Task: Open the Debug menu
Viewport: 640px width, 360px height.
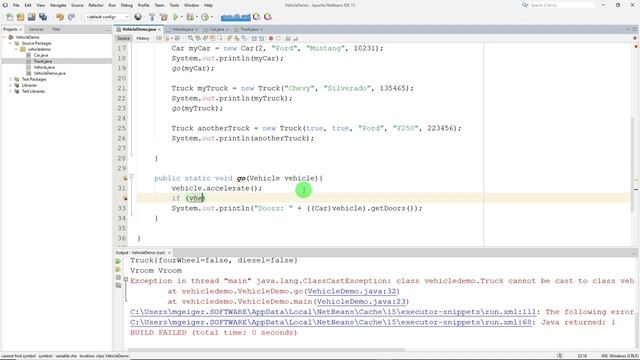Action: 127,5
